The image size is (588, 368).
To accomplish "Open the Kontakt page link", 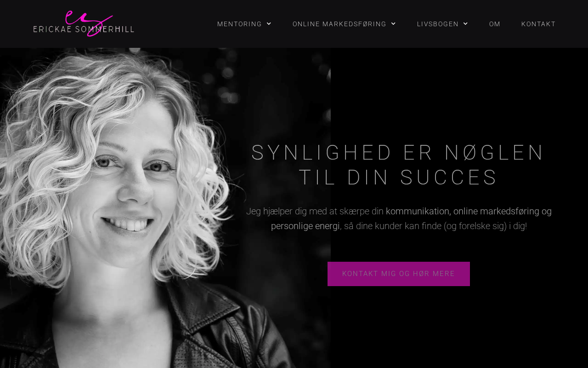I will (x=538, y=24).
